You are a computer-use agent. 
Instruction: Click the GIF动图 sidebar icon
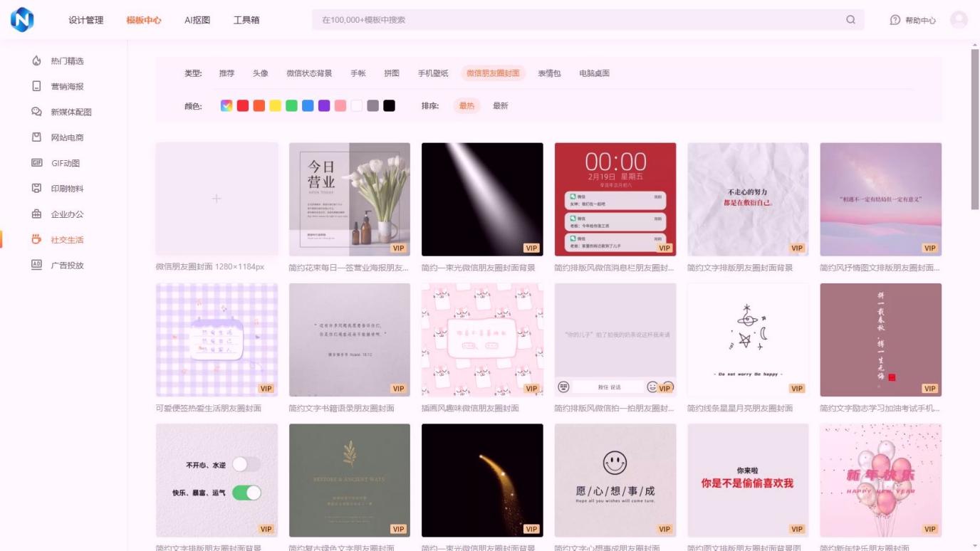[x=37, y=163]
